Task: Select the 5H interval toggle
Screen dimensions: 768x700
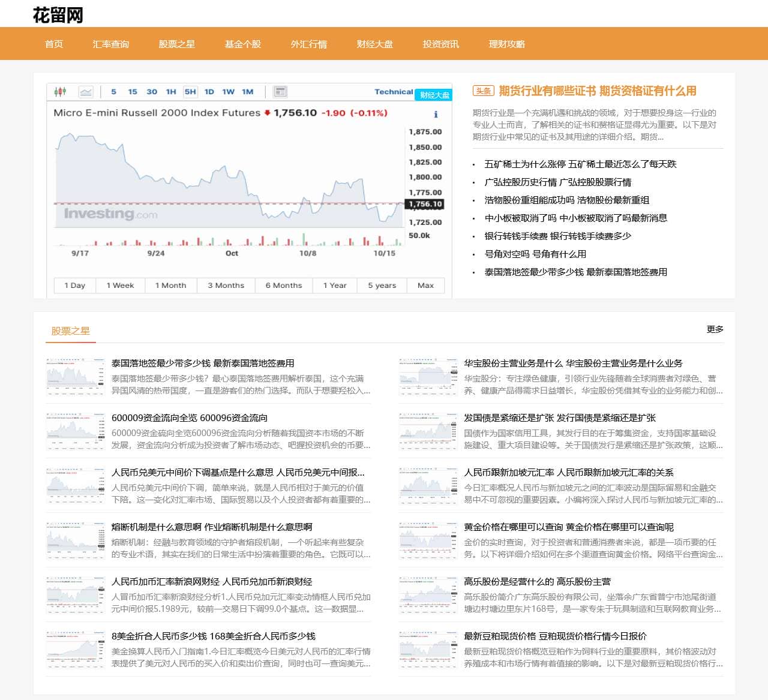Action: (x=190, y=92)
